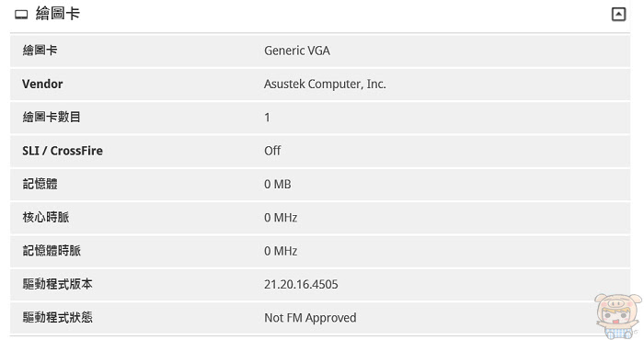Screen dimensions: 644x340
Task: Click the Off value for SLI / CrossFire
Action: pyautogui.click(x=272, y=151)
